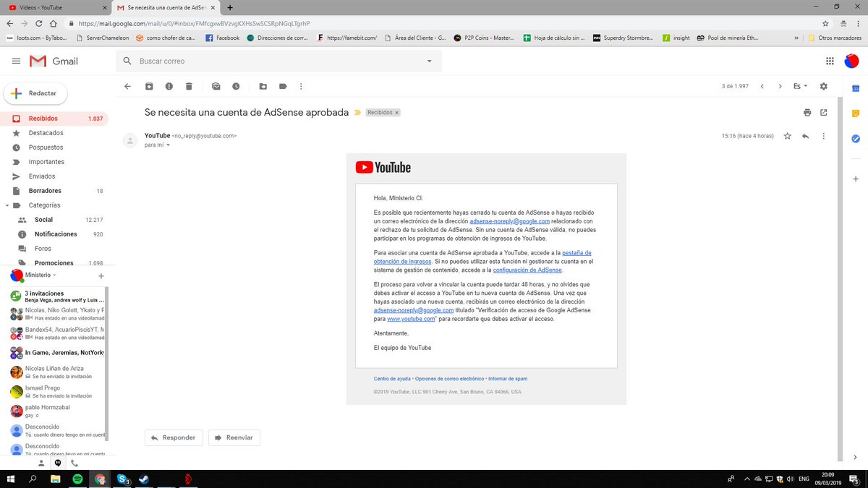Switch to the Hangouts contacts tab

coord(41,463)
